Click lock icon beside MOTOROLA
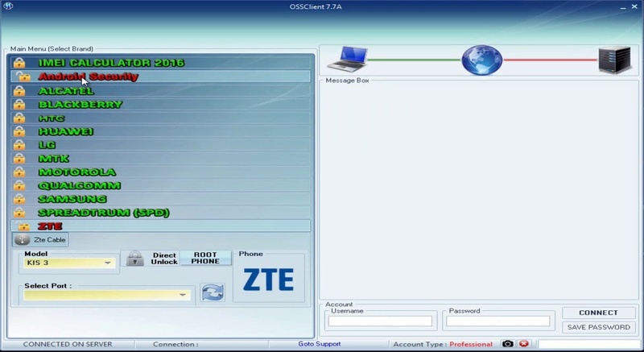 [x=19, y=172]
